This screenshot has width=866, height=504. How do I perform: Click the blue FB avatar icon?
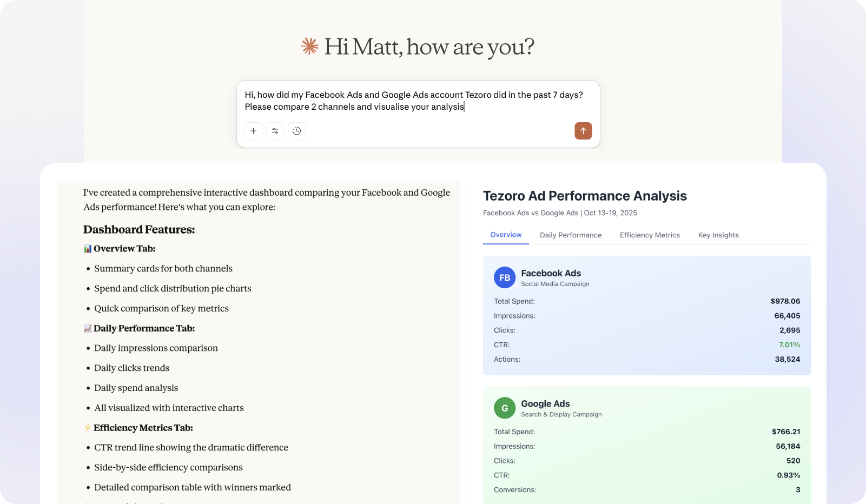coord(505,278)
